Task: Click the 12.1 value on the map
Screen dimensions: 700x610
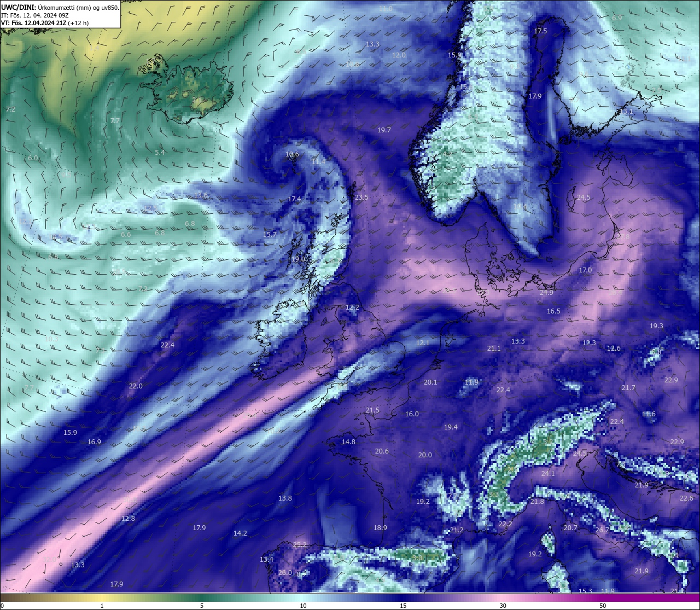Action: click(423, 343)
